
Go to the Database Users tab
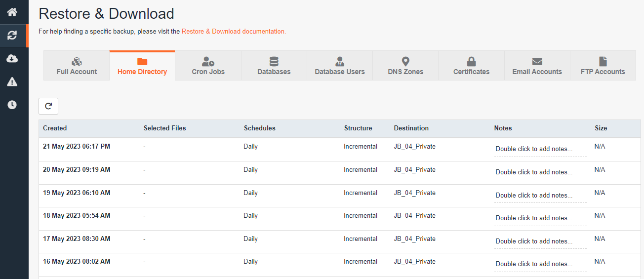339,66
